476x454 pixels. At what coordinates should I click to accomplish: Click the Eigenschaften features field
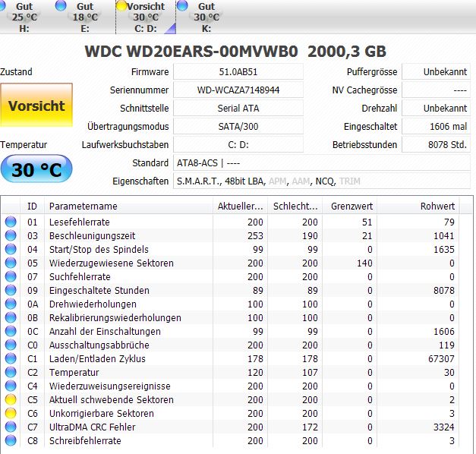[322, 181]
